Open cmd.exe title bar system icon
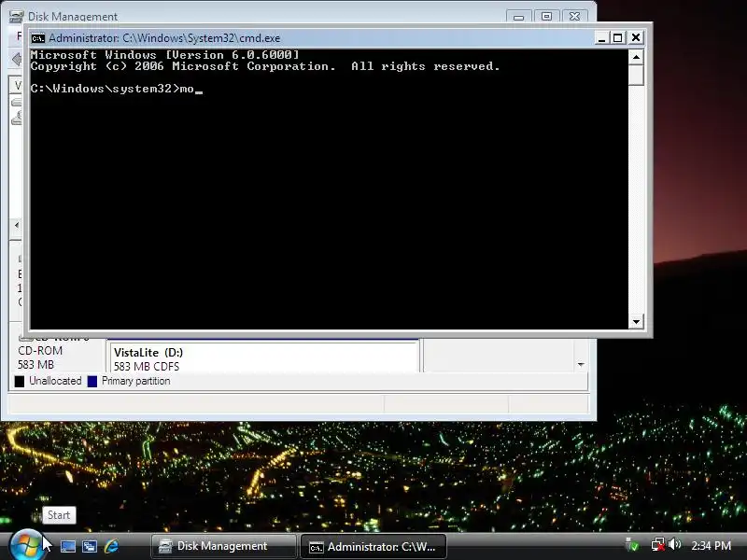This screenshot has height=560, width=747. 38,38
